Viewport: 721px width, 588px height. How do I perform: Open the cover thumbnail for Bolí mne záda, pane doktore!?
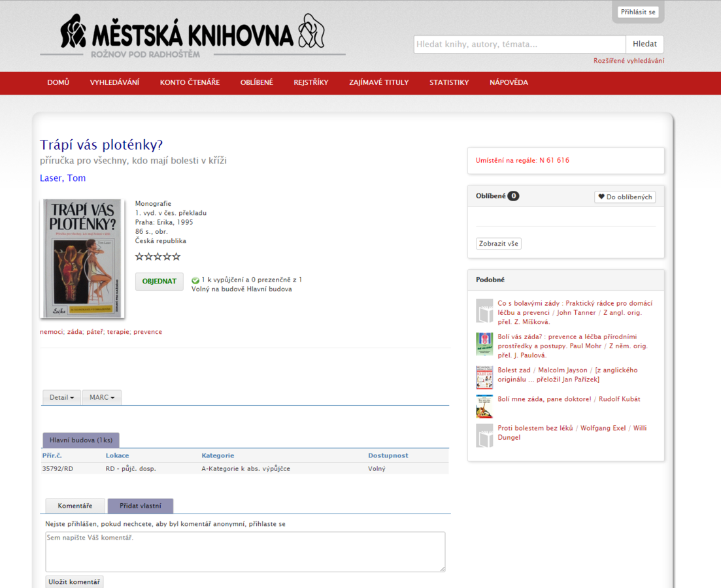(484, 406)
